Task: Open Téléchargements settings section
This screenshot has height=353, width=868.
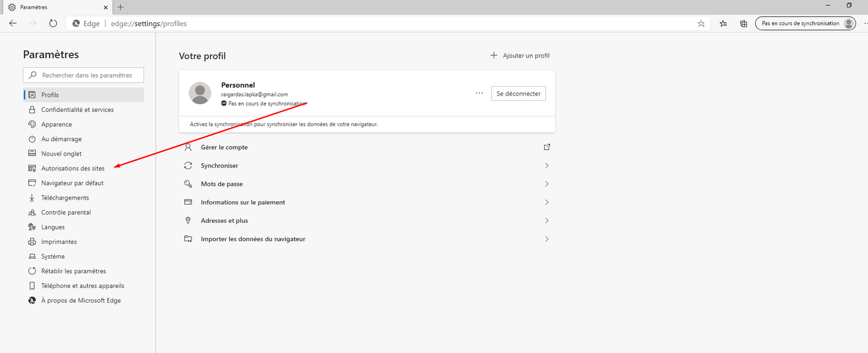Action: pos(65,198)
